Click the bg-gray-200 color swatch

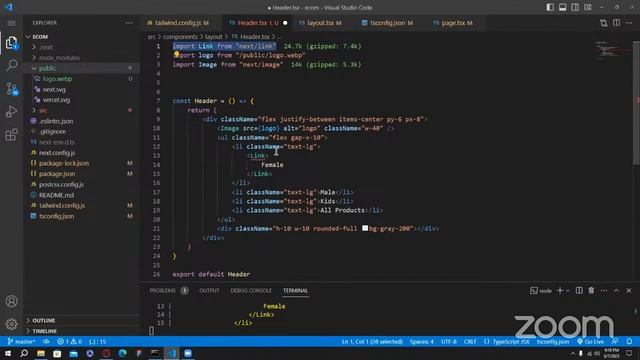pyautogui.click(x=365, y=228)
